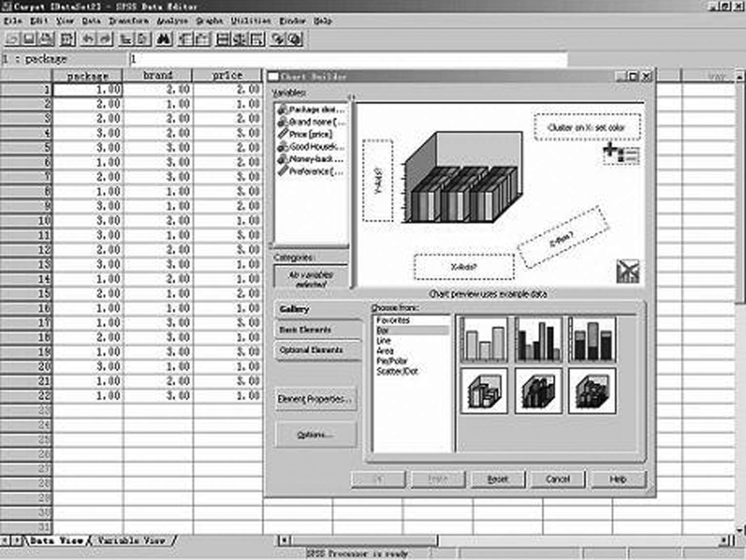Click the X-Axis drop zone
Screen dimensions: 746x560
pos(464,267)
